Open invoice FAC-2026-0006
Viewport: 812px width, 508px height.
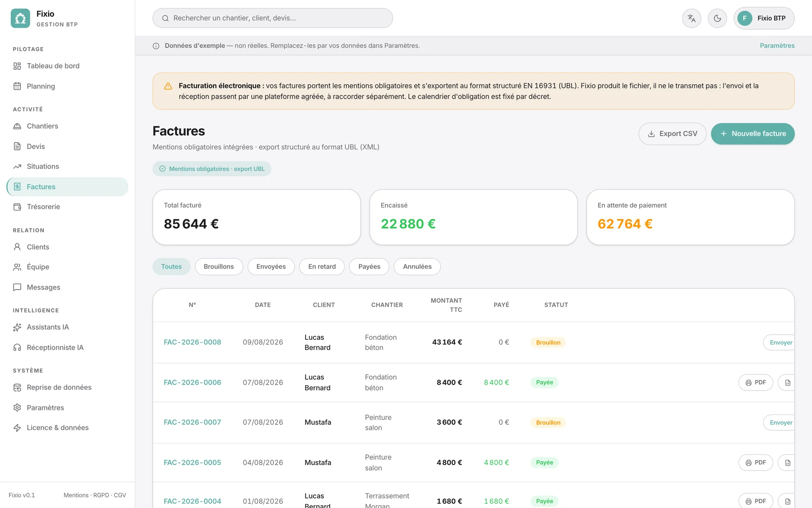pos(192,382)
